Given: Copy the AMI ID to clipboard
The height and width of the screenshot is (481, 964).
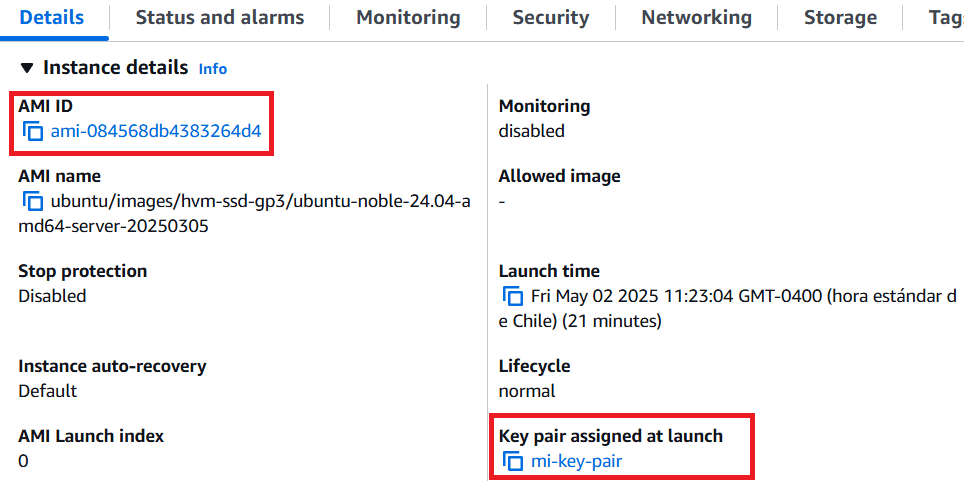Looking at the screenshot, I should pyautogui.click(x=33, y=132).
